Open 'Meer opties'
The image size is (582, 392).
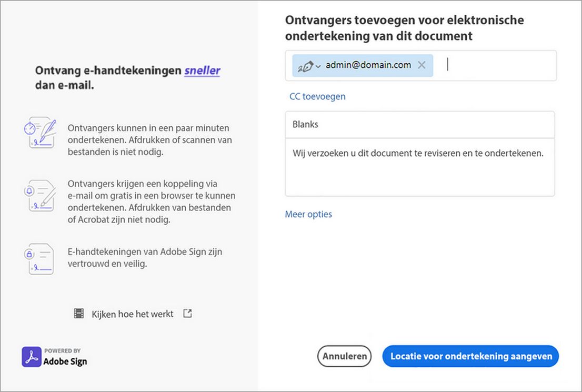[308, 214]
